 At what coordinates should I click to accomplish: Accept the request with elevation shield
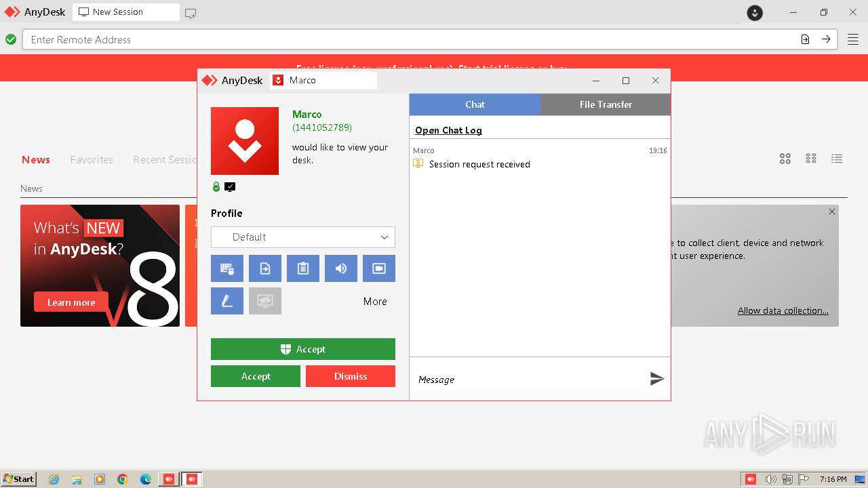(x=303, y=349)
